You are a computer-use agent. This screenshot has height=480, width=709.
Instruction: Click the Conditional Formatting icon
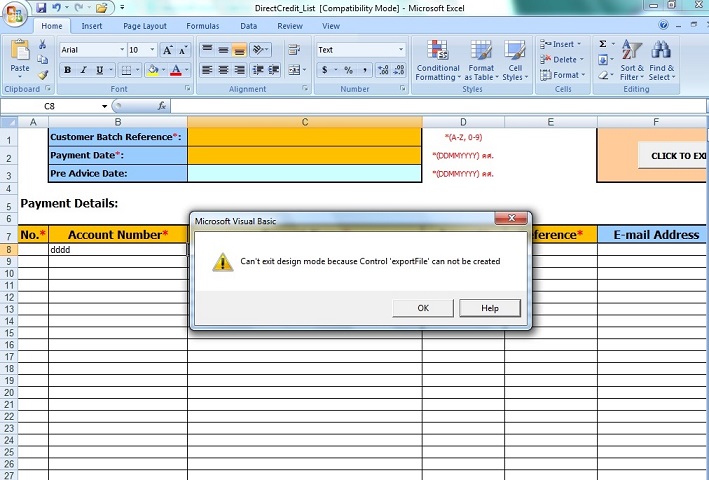437,51
